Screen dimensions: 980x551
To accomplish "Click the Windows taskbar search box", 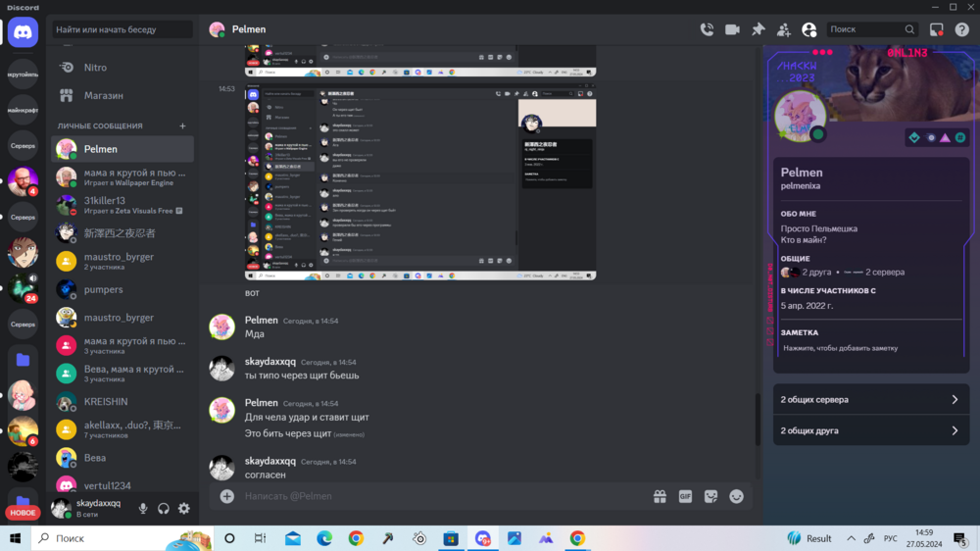I will [x=122, y=538].
